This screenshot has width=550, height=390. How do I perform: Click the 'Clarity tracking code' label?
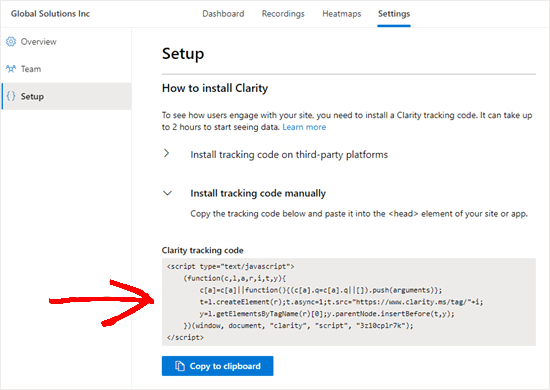coord(203,250)
